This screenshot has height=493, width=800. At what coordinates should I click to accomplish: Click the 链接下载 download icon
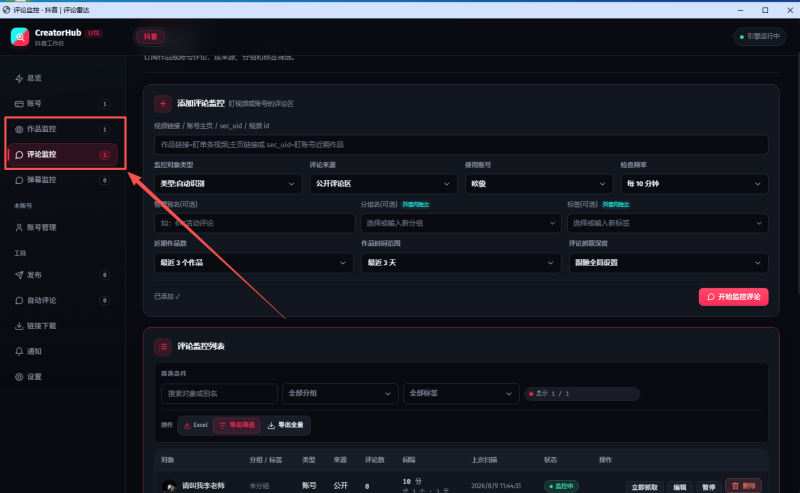click(19, 326)
